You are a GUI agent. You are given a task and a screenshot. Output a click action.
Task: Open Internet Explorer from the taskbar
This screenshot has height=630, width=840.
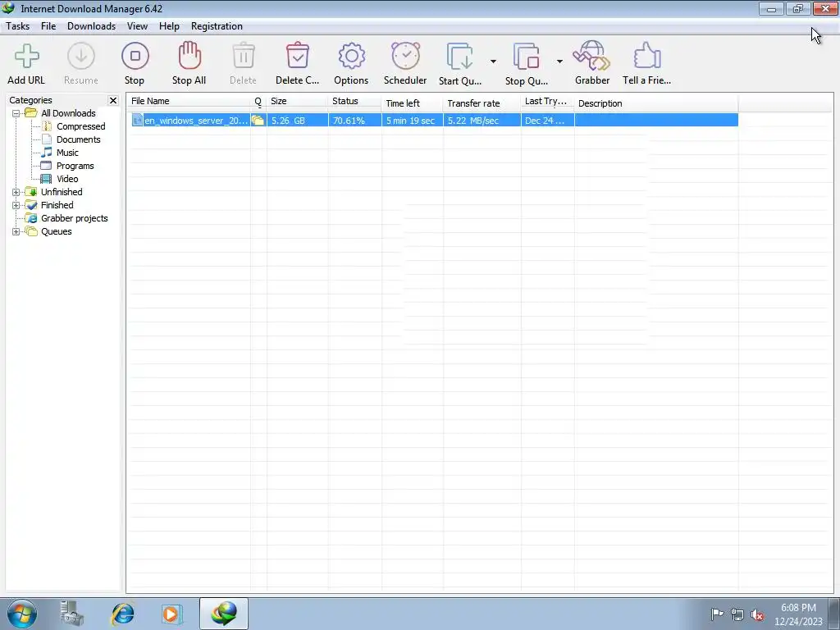123,614
